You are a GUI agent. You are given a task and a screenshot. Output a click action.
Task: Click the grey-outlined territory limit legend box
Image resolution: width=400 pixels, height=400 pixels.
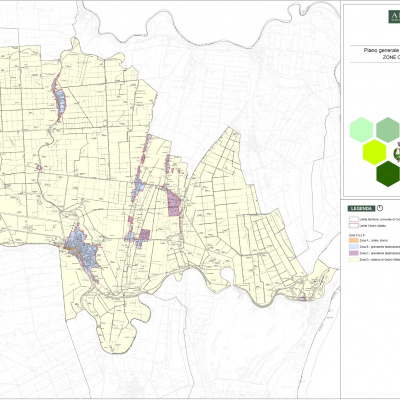coord(354,219)
